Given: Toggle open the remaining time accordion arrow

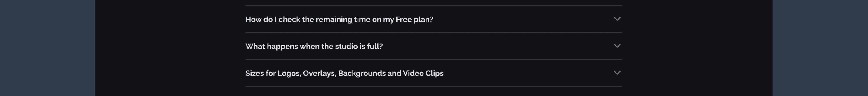Looking at the screenshot, I should (x=617, y=19).
